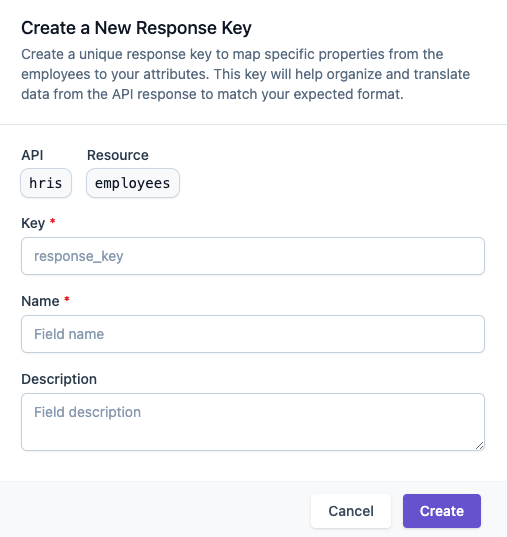Click into the Field description textarea

(x=253, y=422)
